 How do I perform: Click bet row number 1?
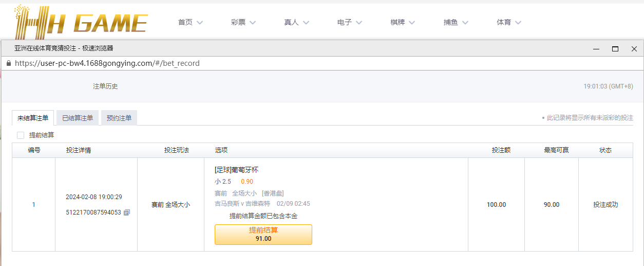pos(34,205)
